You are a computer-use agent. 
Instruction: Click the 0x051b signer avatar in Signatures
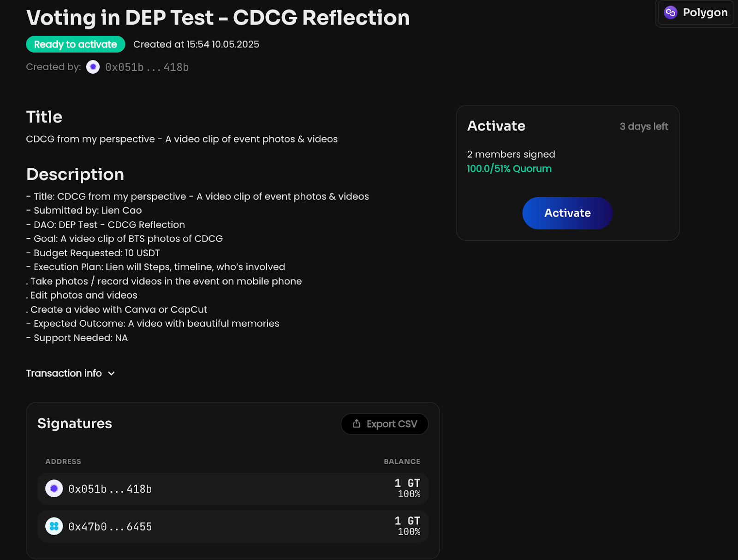(54, 489)
